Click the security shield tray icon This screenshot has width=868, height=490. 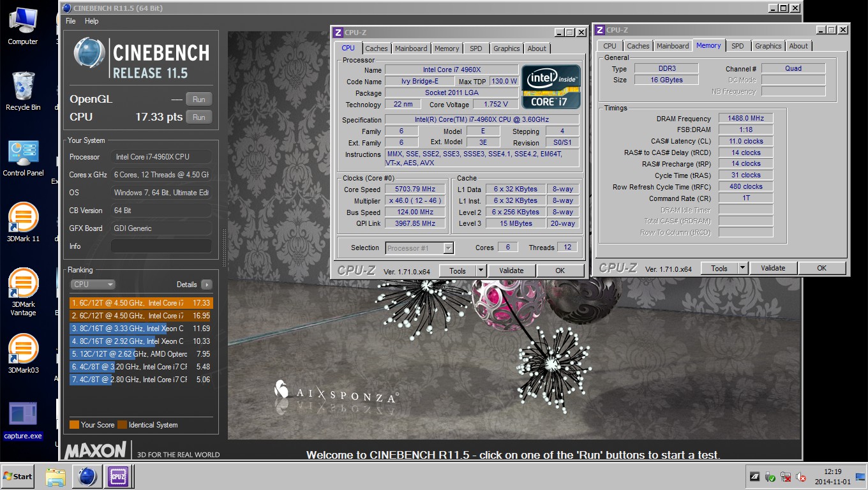pos(770,477)
